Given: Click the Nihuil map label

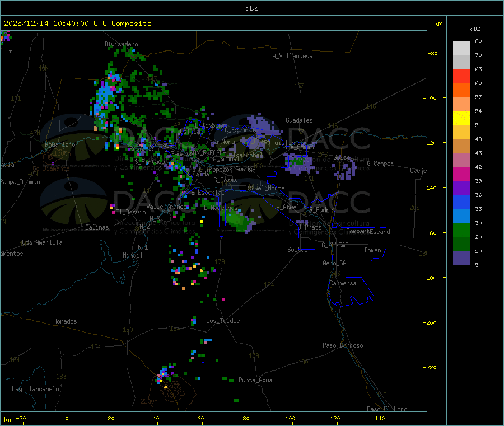Looking at the screenshot, I should [x=132, y=255].
